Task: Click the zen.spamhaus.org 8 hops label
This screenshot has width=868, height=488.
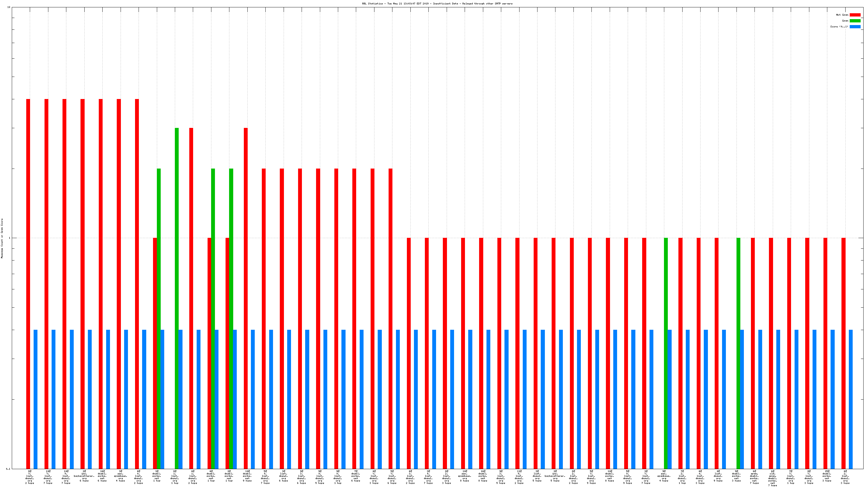Action: (x=465, y=476)
